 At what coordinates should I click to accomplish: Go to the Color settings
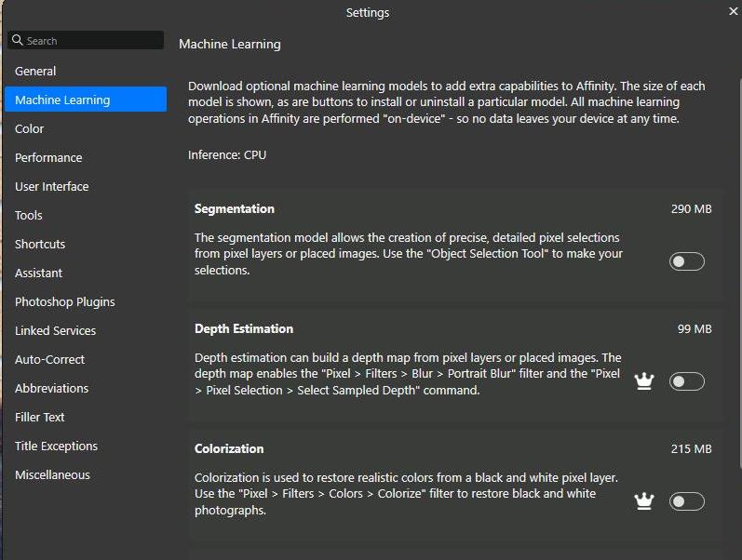tap(30, 128)
